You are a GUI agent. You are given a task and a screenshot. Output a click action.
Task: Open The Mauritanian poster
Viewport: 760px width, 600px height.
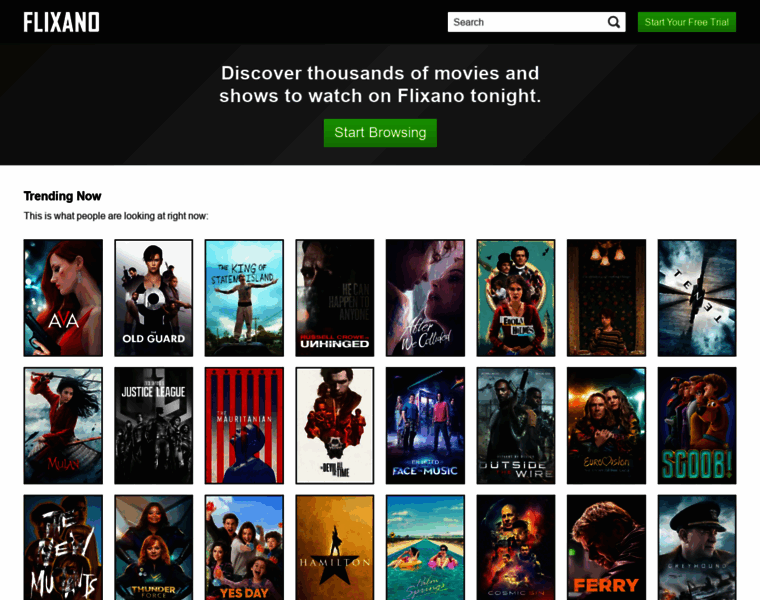[x=244, y=426]
